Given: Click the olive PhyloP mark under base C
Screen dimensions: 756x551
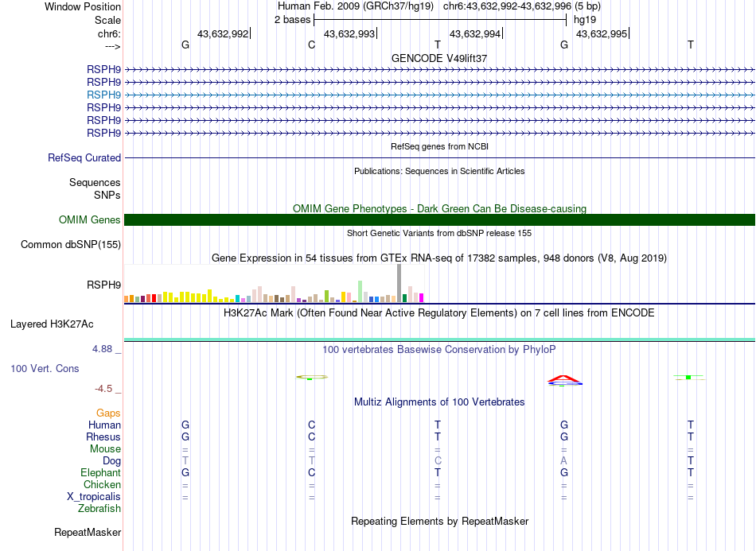Looking at the screenshot, I should click(x=312, y=377).
